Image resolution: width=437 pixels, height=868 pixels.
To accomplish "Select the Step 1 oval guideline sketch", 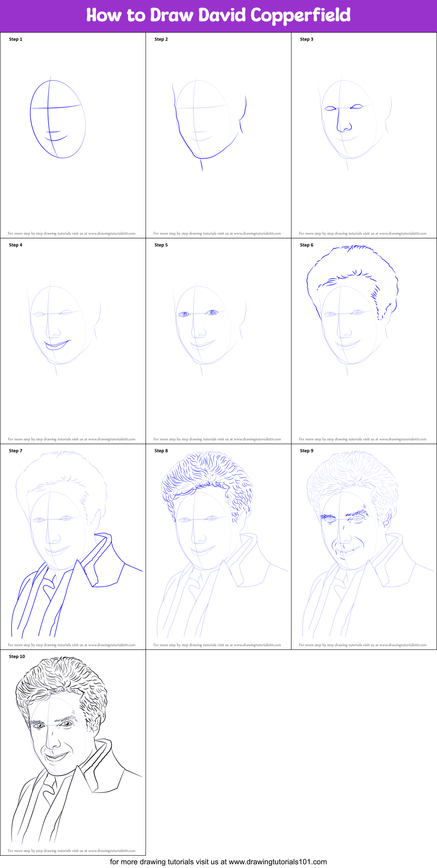I will (x=58, y=120).
